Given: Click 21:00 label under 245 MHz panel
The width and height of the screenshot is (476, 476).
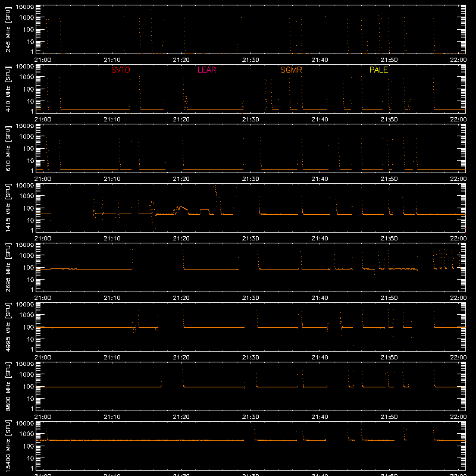Looking at the screenshot, I should [x=42, y=60].
